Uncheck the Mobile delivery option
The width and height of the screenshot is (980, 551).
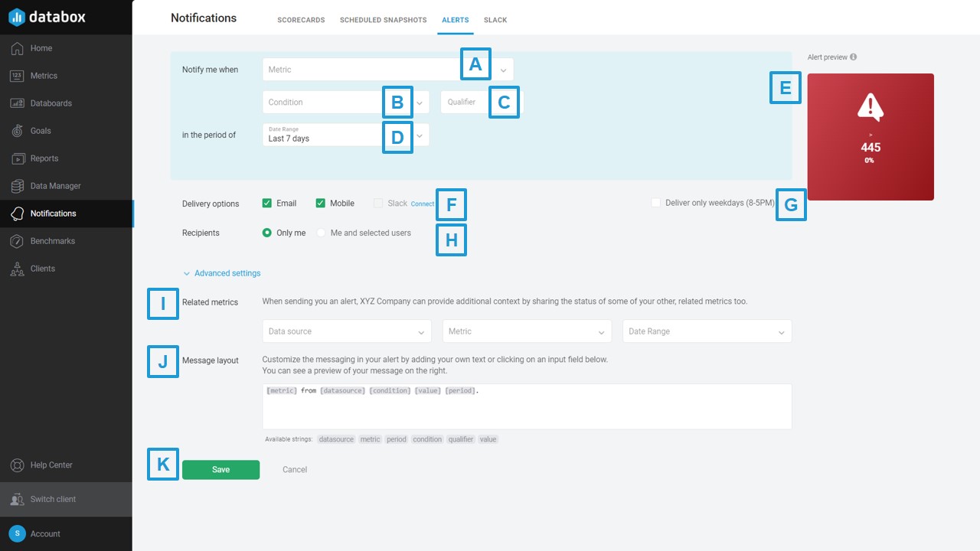[x=321, y=204]
